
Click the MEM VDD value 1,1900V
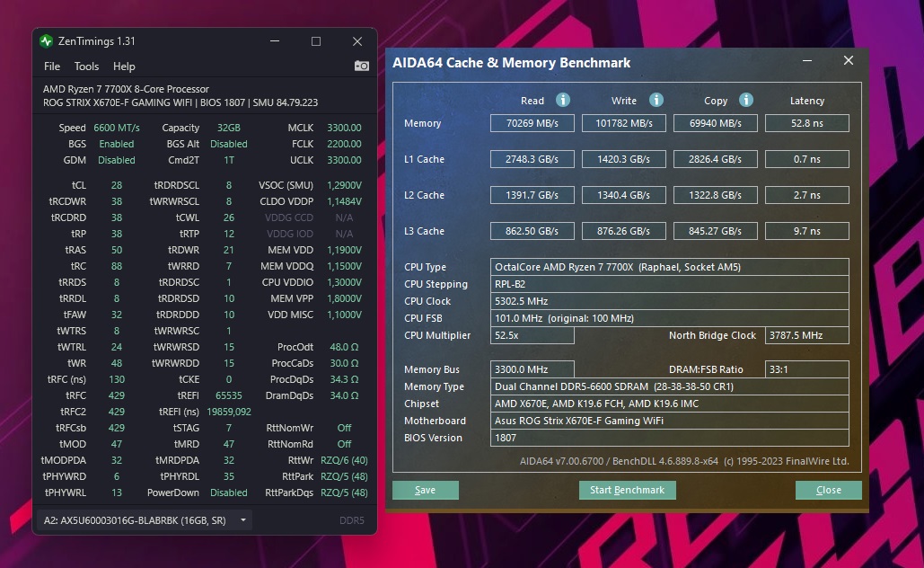pyautogui.click(x=344, y=250)
